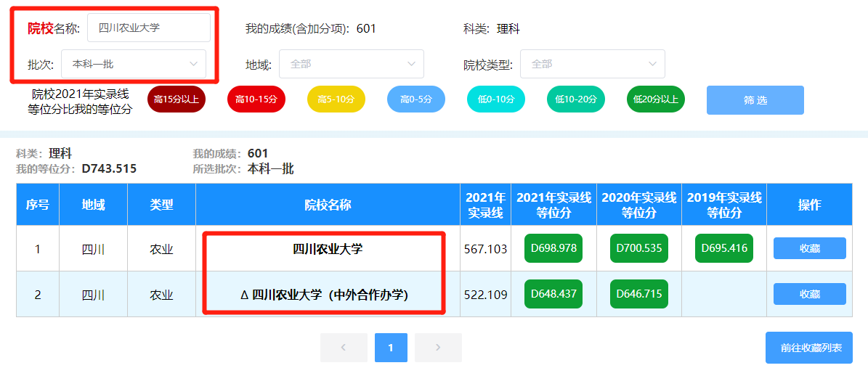
Task: Click the chevron arrow in 地域 dropdown
Action: click(411, 64)
